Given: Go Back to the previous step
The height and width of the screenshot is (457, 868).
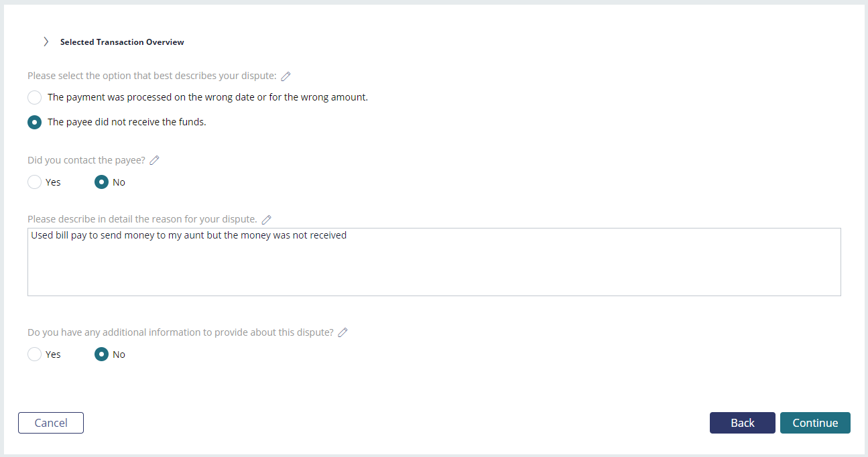Looking at the screenshot, I should click(x=743, y=423).
